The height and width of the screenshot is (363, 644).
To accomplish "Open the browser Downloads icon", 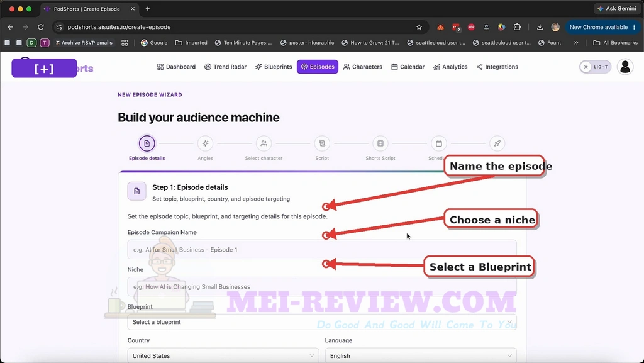I will coord(540,27).
